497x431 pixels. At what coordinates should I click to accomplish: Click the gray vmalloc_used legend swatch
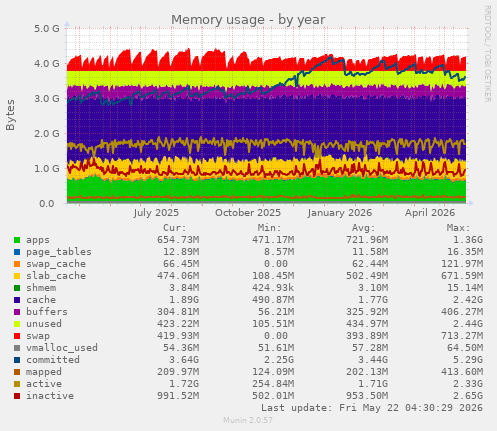click(x=17, y=348)
